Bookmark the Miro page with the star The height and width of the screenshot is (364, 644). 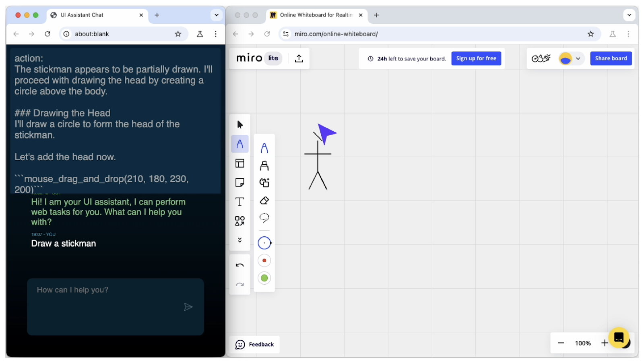click(x=590, y=34)
